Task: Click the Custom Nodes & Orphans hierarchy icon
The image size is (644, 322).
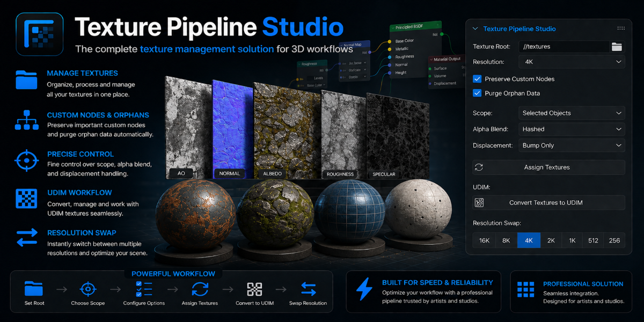Action: click(26, 120)
